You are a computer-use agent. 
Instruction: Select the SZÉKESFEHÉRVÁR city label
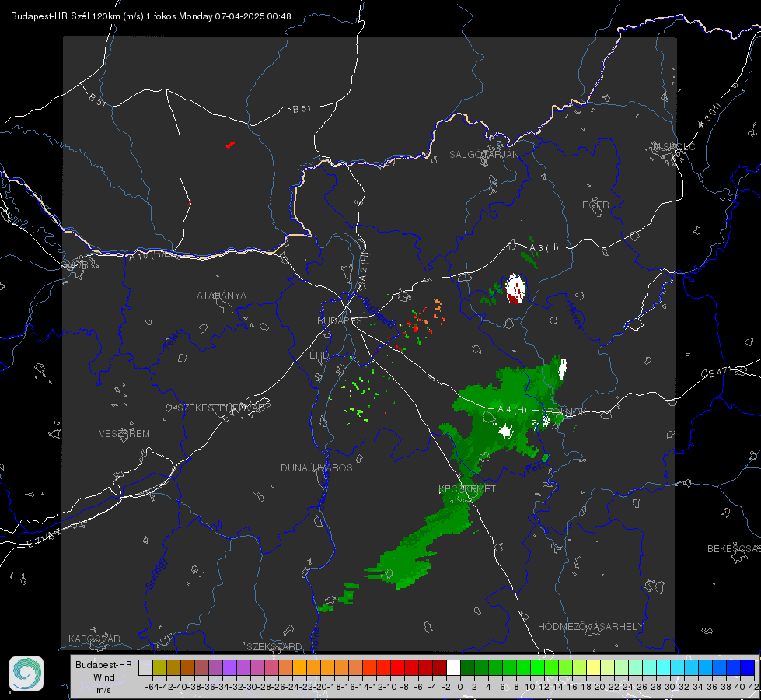[x=223, y=408]
